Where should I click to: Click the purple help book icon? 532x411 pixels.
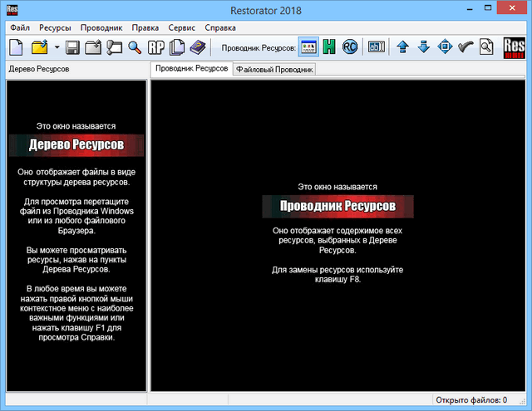coord(196,46)
